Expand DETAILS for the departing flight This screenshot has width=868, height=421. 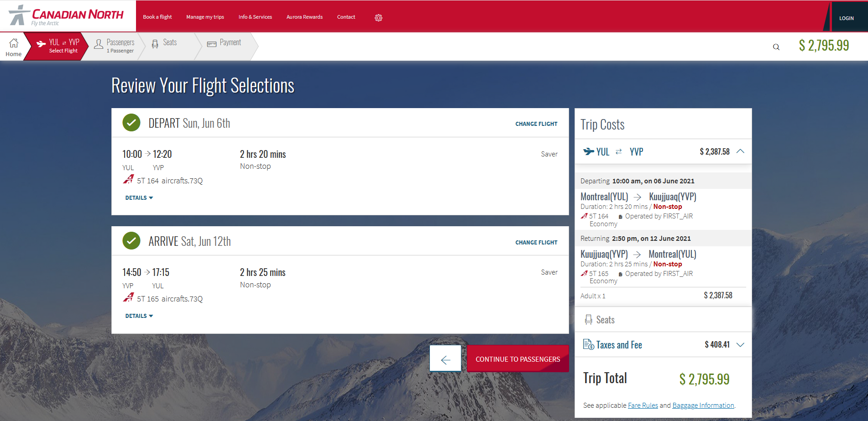139,198
